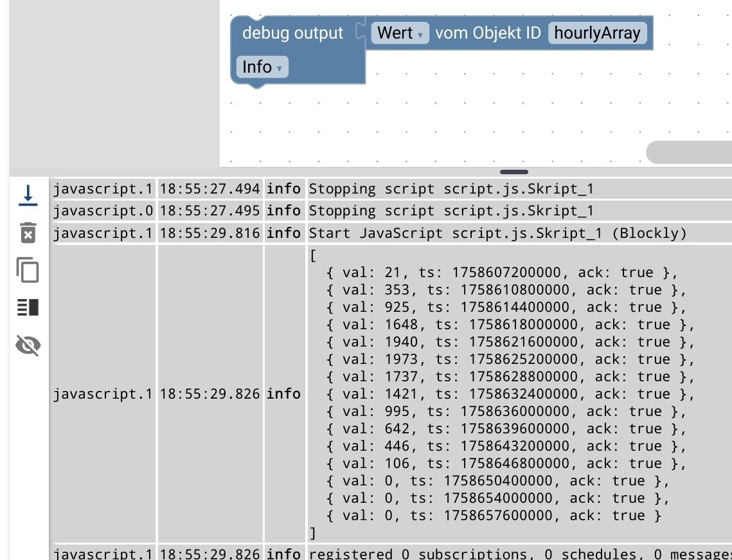Select the hourlyArray object ID field

pyautogui.click(x=597, y=33)
